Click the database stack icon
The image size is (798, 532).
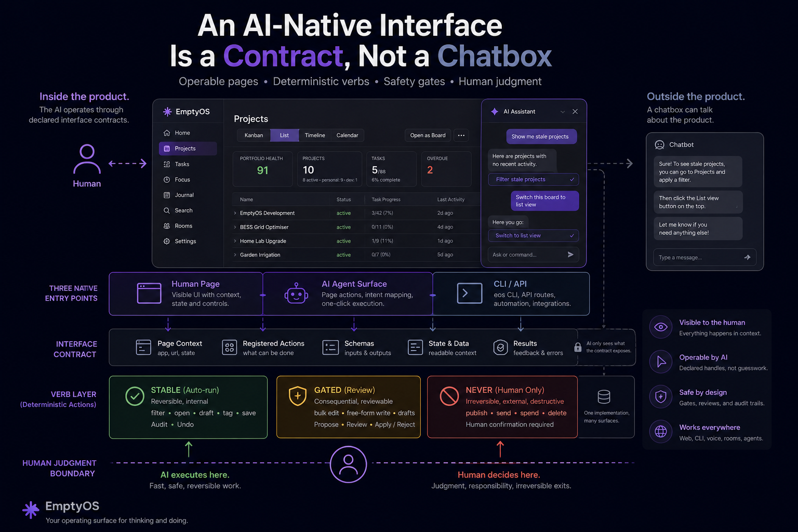(604, 397)
